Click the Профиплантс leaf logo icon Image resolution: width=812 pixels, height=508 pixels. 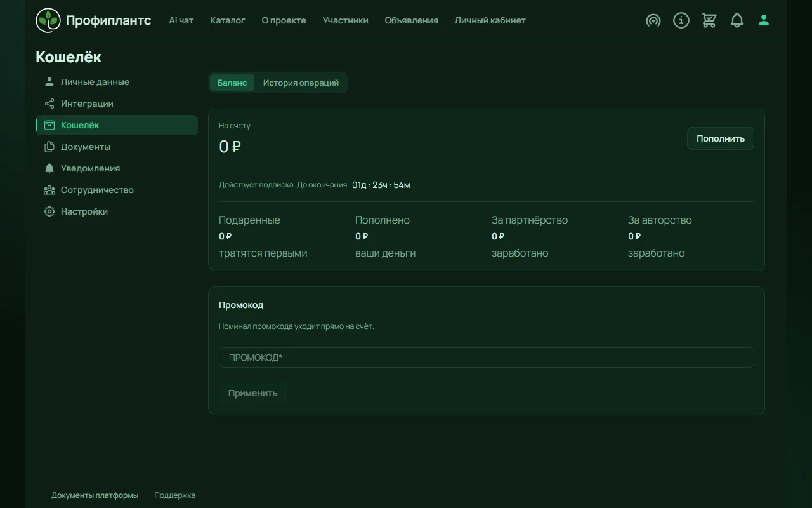[x=48, y=20]
